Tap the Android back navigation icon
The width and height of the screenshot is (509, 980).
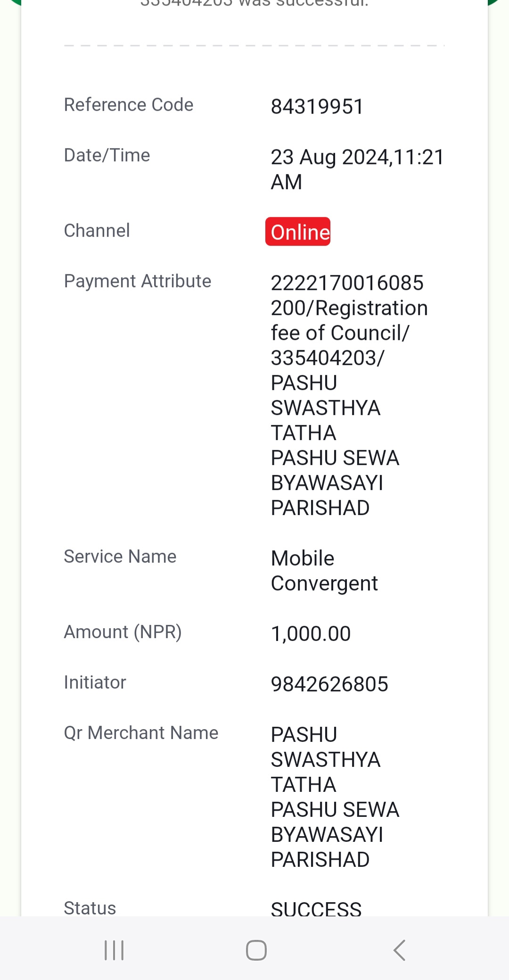click(x=399, y=950)
